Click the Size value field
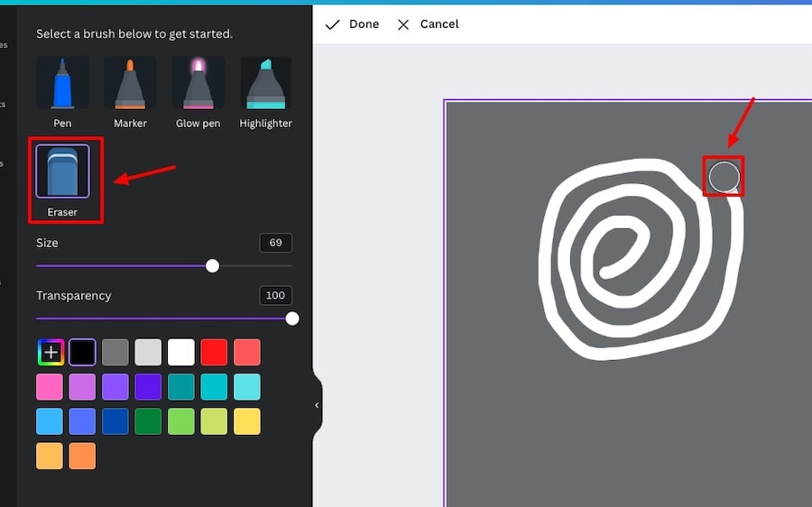Image resolution: width=812 pixels, height=507 pixels. pos(275,243)
